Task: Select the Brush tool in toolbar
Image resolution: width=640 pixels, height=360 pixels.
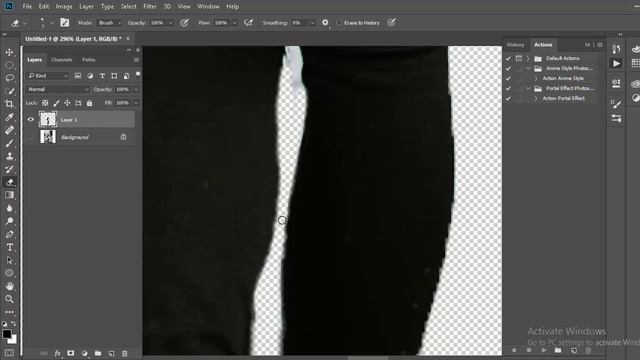Action: pyautogui.click(x=9, y=143)
